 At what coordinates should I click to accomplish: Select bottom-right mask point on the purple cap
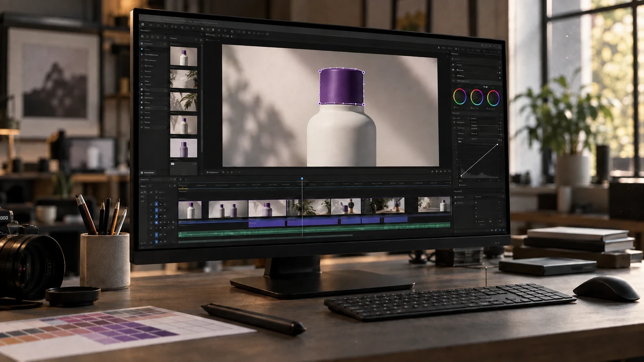[363, 104]
